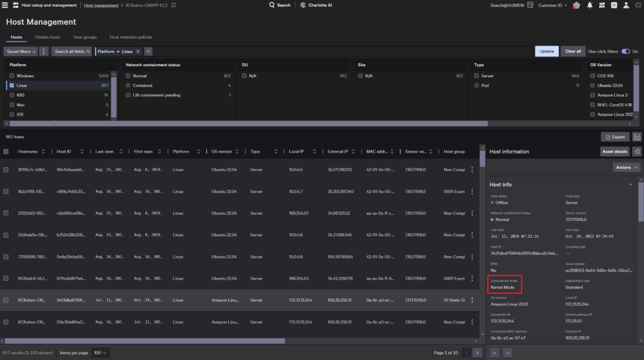644x360 pixels.
Task: Open Asset details for the selected host
Action: pos(615,151)
